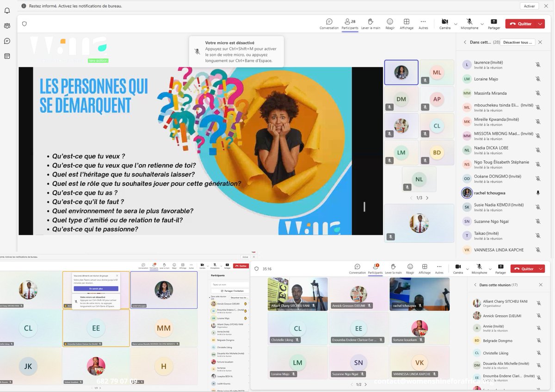The height and width of the screenshot is (392, 555).
Task: Click Lever la main in bottom-right window
Action: [x=393, y=269]
